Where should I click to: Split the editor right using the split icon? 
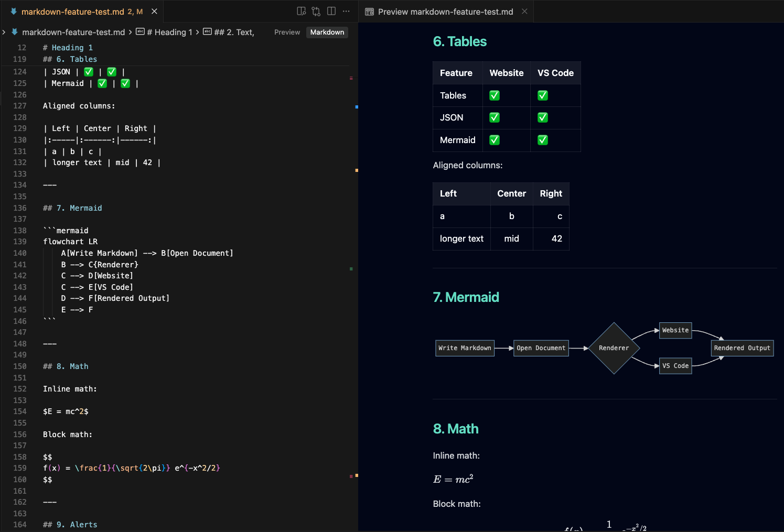[331, 11]
